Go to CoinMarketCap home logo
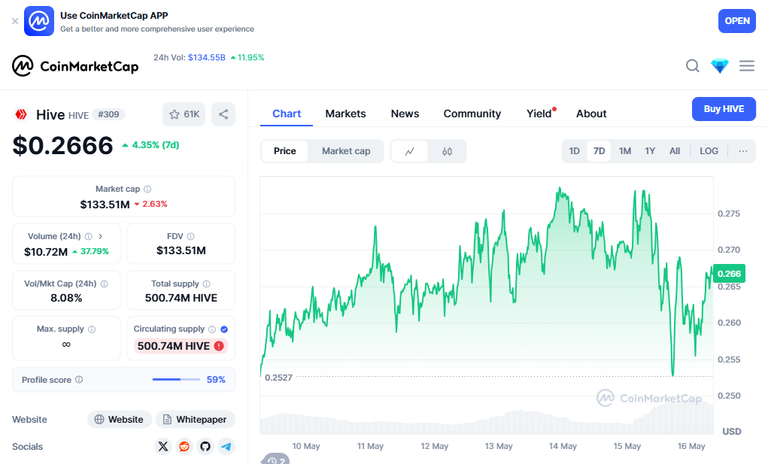Viewport: 768px width, 464px height. click(x=75, y=66)
